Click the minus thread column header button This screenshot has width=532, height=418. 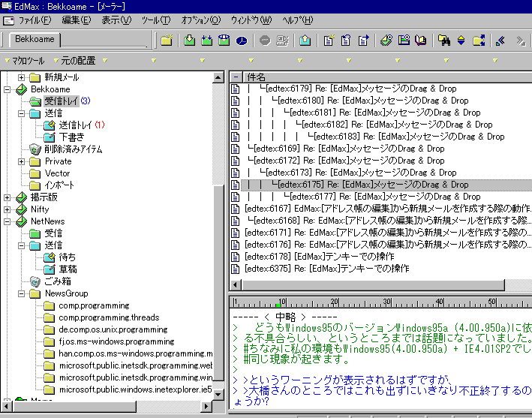tap(236, 77)
